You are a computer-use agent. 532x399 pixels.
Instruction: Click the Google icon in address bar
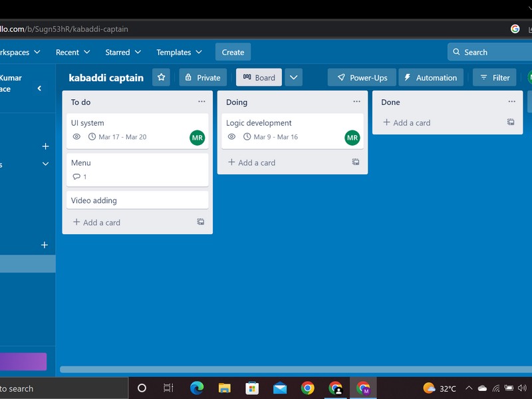515,29
